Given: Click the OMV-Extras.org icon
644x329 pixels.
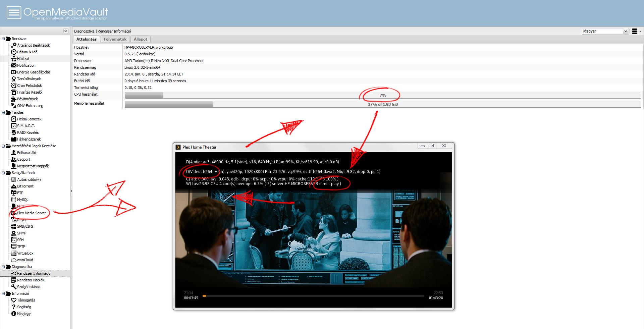Looking at the screenshot, I should [x=14, y=106].
